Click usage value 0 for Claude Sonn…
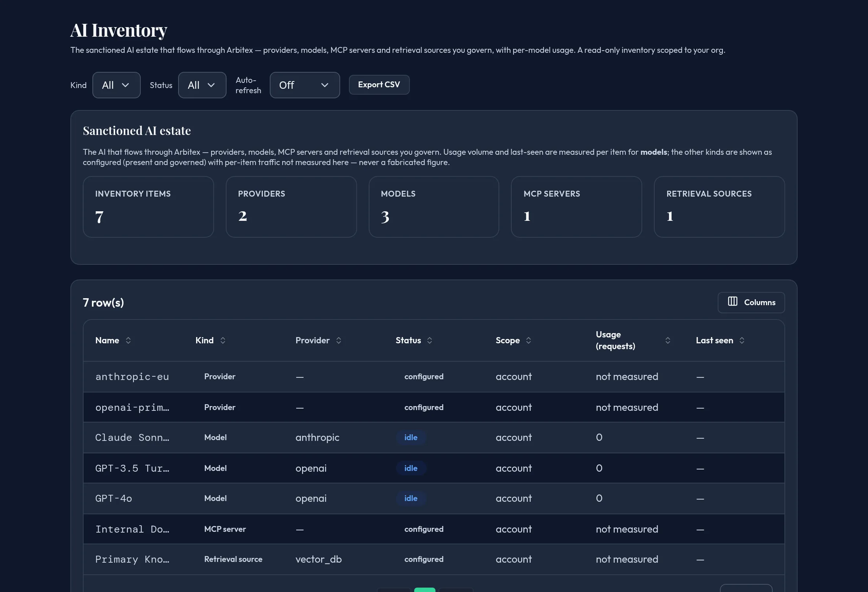Screen dimensions: 868x592 tap(599, 438)
